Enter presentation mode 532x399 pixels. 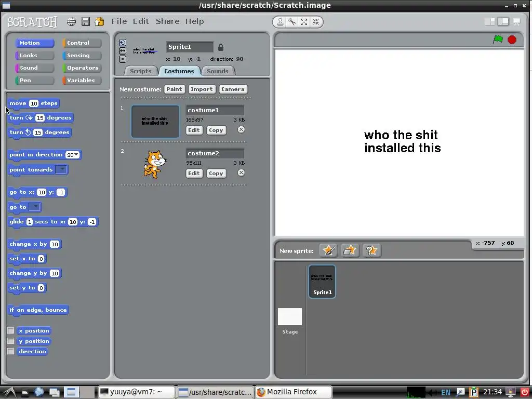pos(517,22)
